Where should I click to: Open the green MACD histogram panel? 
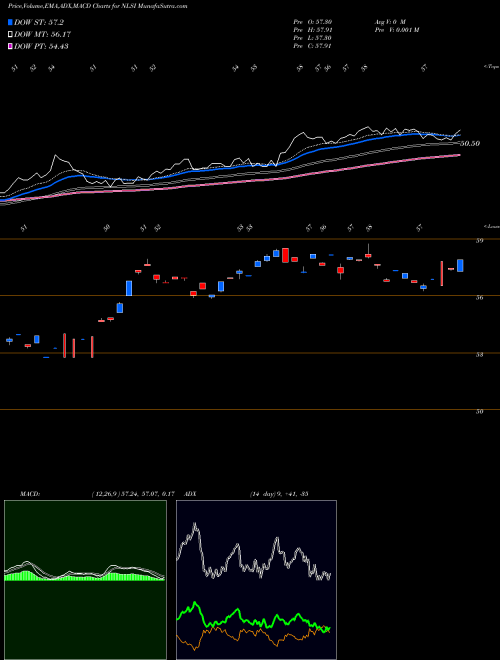tap(85, 580)
